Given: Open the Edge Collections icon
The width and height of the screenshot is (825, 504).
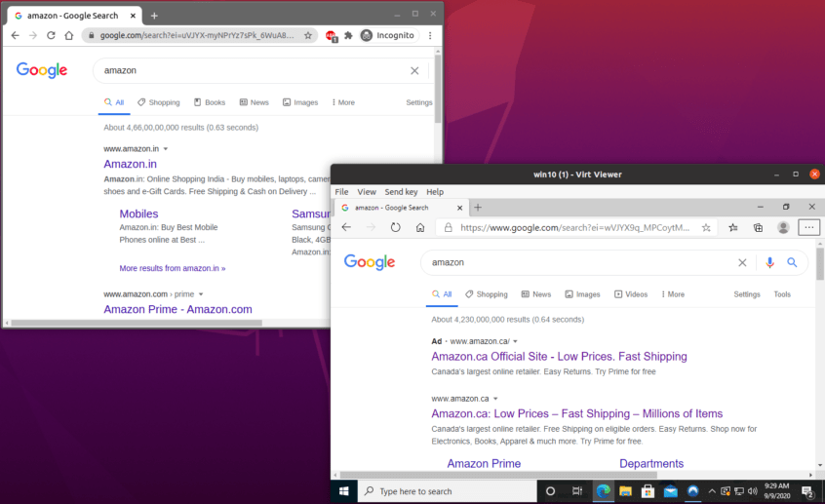Looking at the screenshot, I should click(x=758, y=227).
